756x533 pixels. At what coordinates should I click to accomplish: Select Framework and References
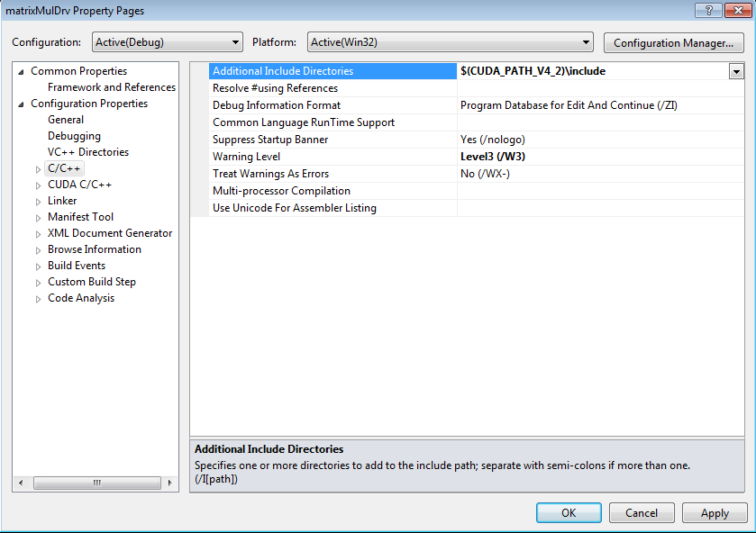coord(112,87)
